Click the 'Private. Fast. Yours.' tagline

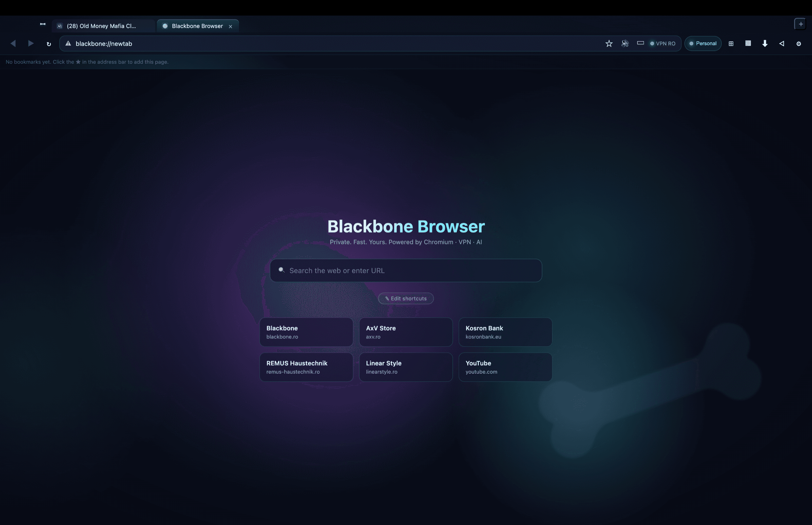tap(406, 242)
